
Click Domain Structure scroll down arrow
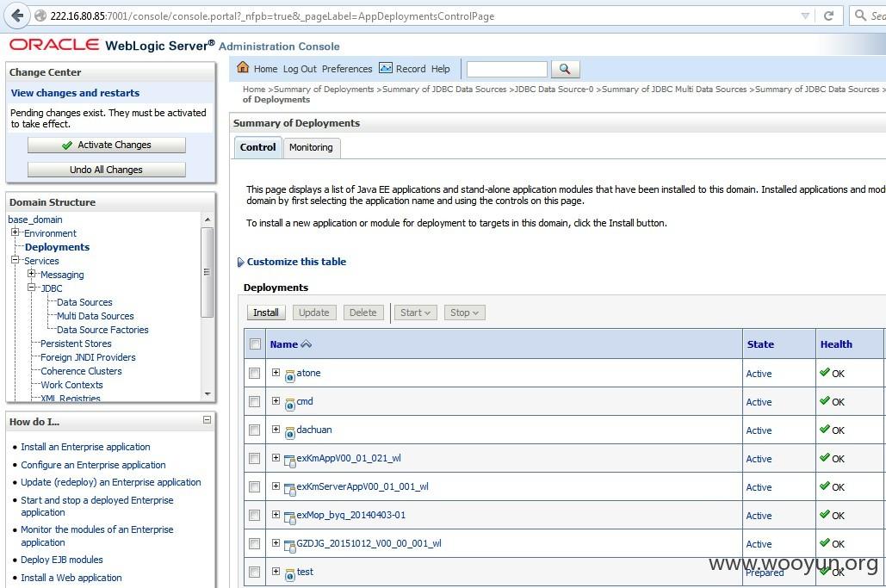coord(208,393)
